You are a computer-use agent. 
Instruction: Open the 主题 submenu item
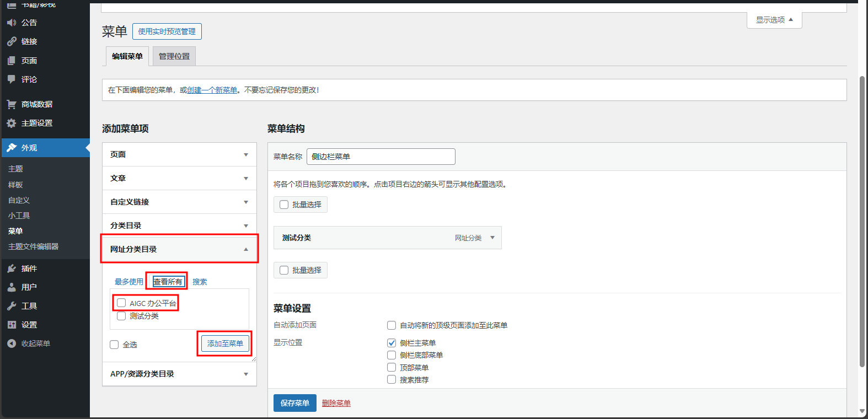(15, 169)
